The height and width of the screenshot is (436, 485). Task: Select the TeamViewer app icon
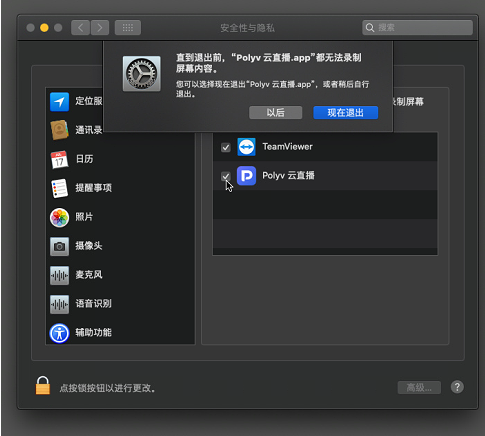pyautogui.click(x=246, y=147)
